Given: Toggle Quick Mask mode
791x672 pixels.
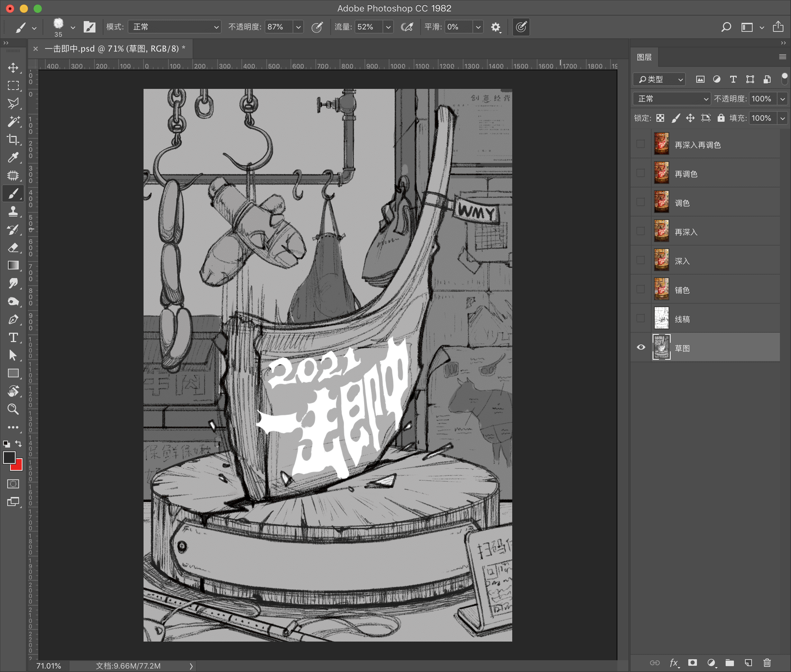Looking at the screenshot, I should 13,484.
